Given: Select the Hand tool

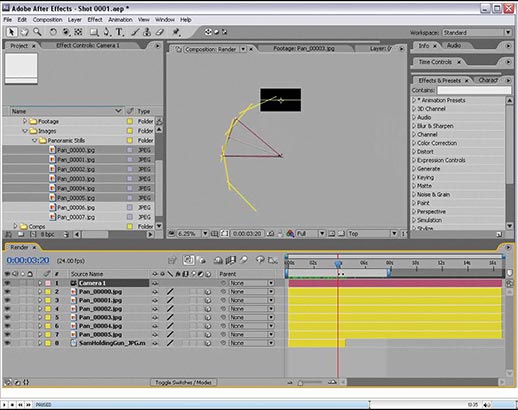Looking at the screenshot, I should click(24, 32).
